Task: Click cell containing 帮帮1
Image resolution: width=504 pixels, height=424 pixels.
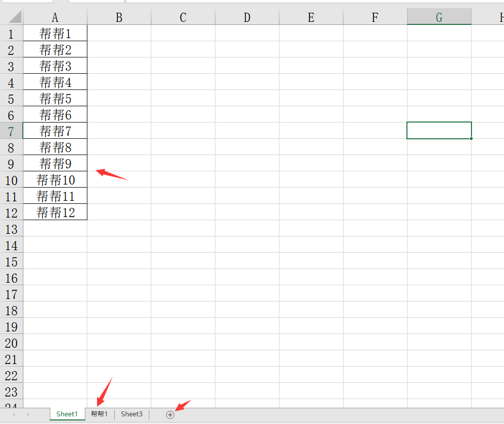Action: (x=55, y=33)
